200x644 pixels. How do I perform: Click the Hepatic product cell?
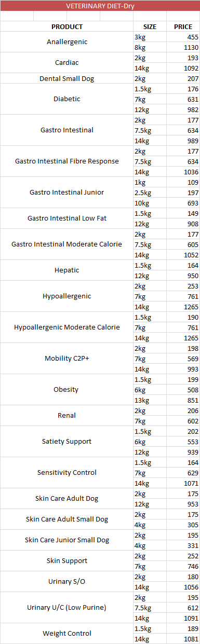click(x=66, y=270)
